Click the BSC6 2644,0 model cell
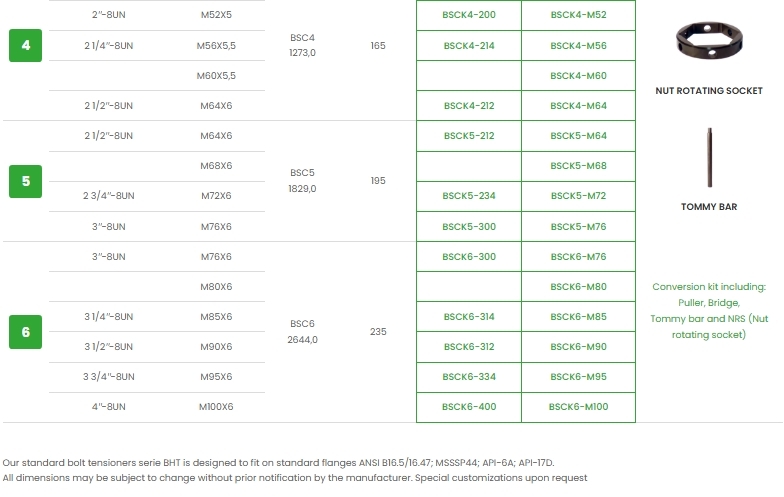The height and width of the screenshot is (497, 784). [302, 331]
